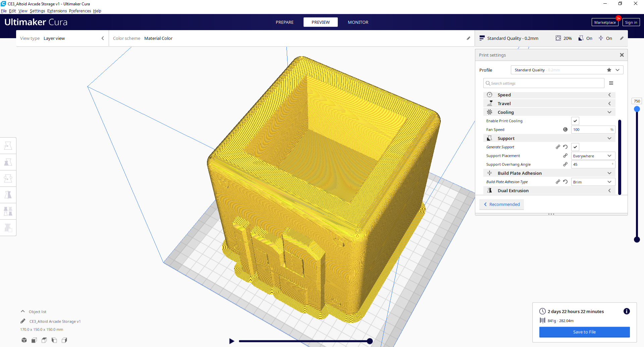Open the settings visibility hamburger menu
This screenshot has height=347, width=644.
pyautogui.click(x=611, y=83)
